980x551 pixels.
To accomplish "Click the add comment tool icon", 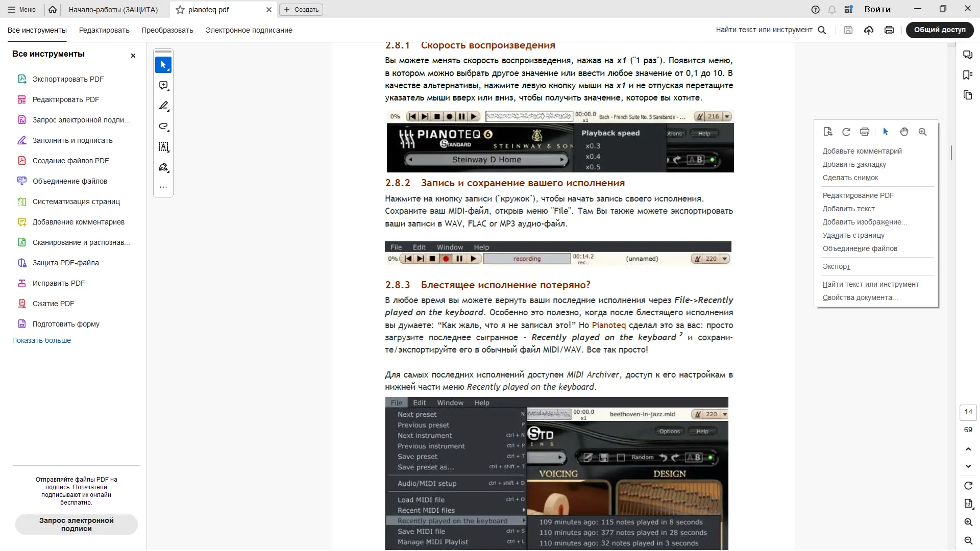I will (163, 86).
